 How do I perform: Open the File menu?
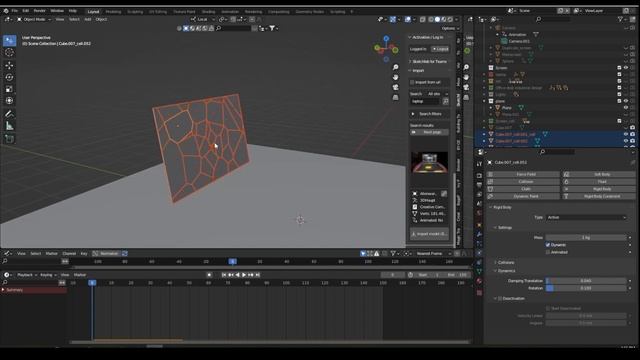point(15,11)
